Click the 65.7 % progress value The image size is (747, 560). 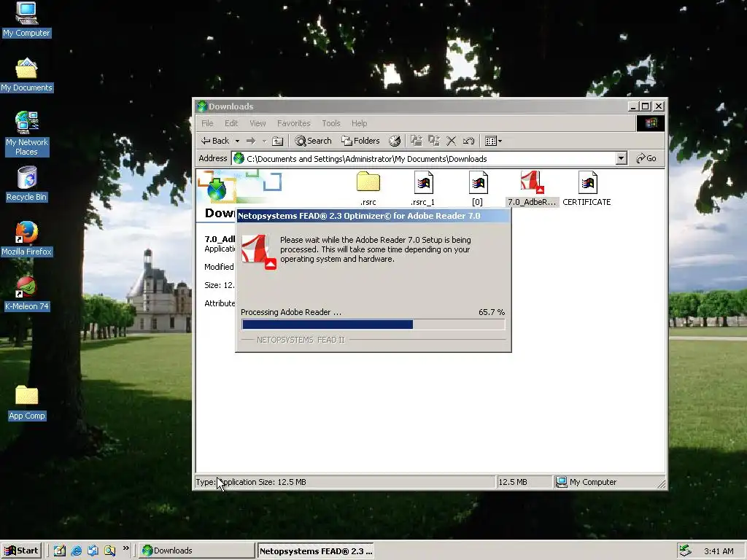[491, 312]
